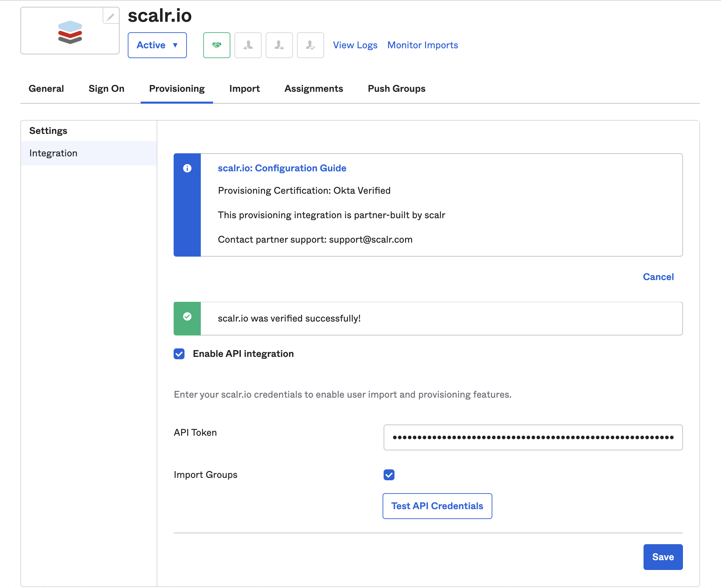Click the green success checkmark icon
This screenshot has height=588, width=721.
(x=187, y=316)
